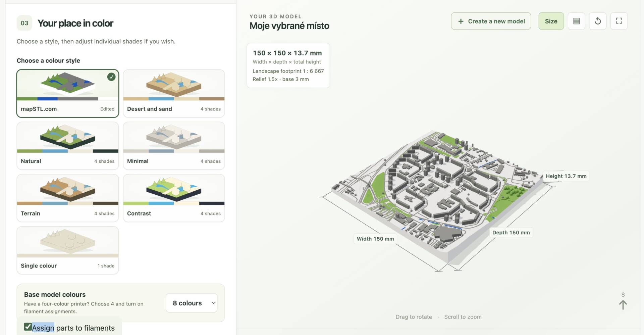Enter fullscreen model view
Screen dimensions: 644x335
click(619, 21)
